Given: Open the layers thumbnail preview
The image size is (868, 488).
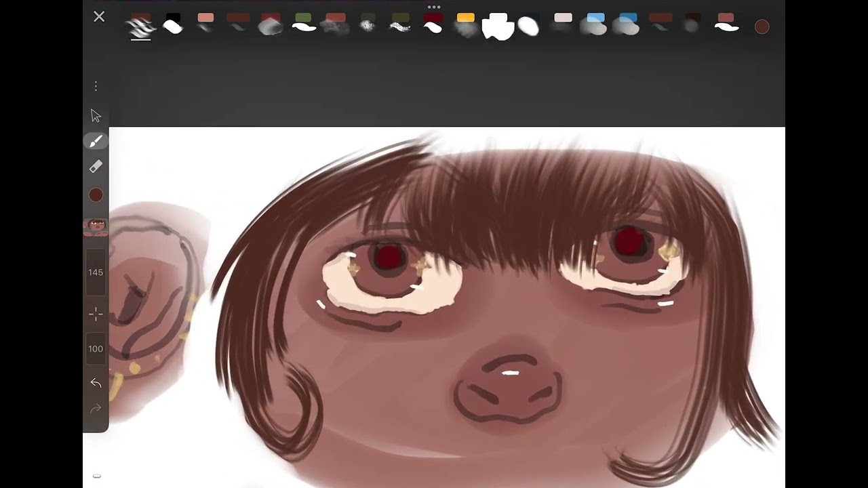Looking at the screenshot, I should [96, 227].
